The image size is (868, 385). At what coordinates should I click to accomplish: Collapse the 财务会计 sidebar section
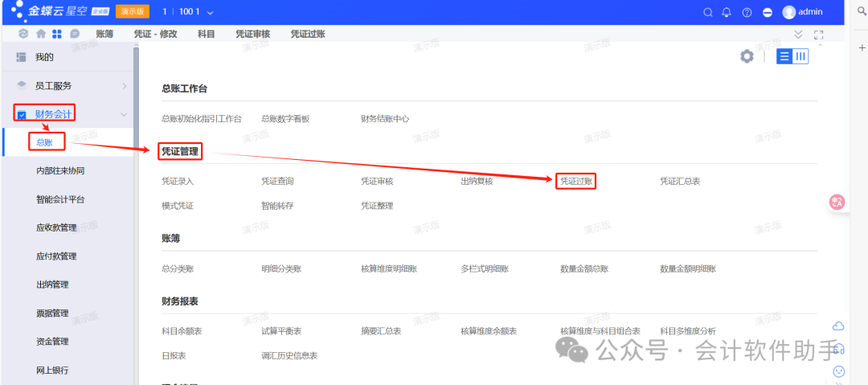[124, 114]
